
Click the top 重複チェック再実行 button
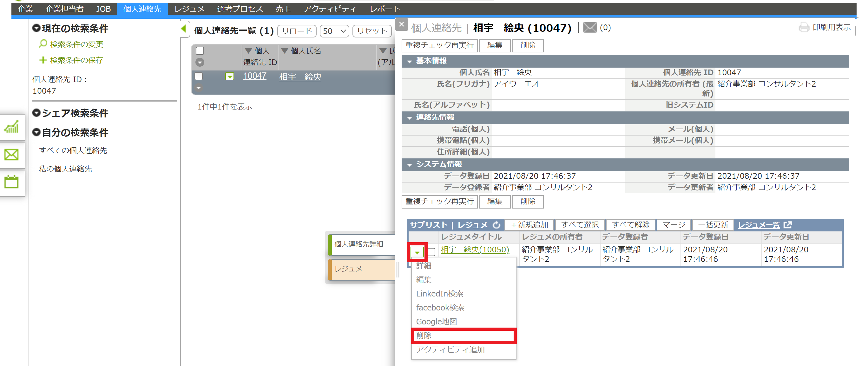click(439, 45)
